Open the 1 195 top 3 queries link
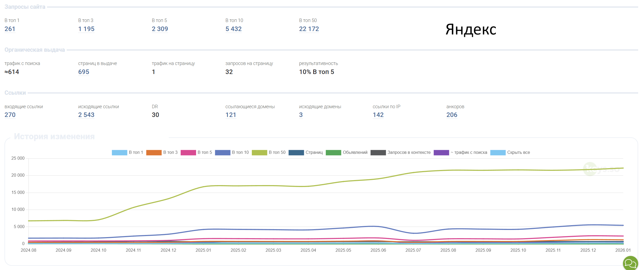 (x=86, y=29)
